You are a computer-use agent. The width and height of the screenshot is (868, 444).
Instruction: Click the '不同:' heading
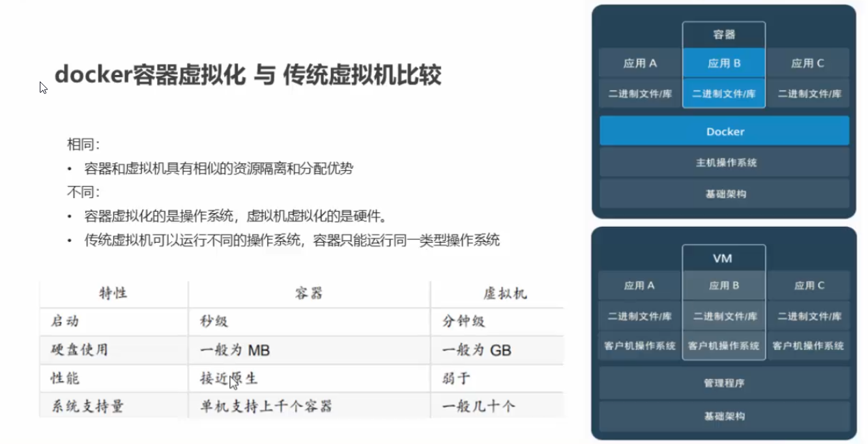[83, 192]
